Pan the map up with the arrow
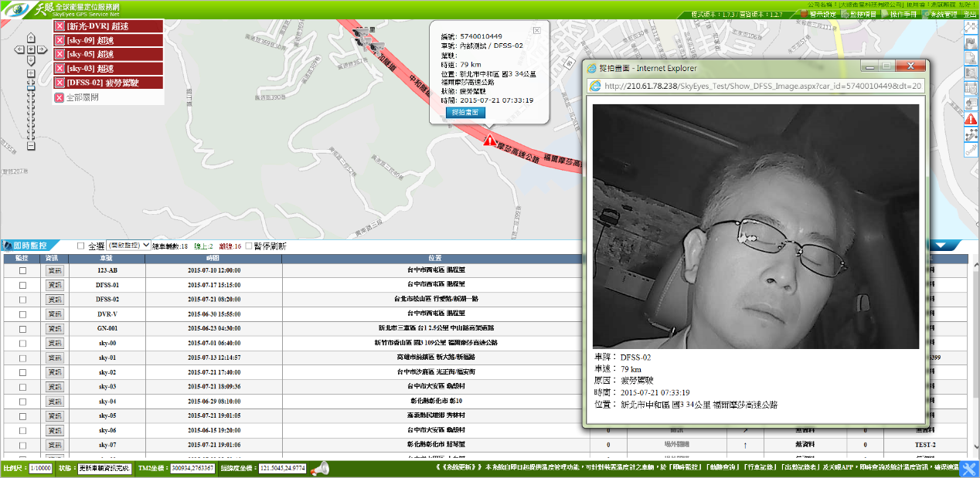This screenshot has width=980, height=478. coord(31,38)
